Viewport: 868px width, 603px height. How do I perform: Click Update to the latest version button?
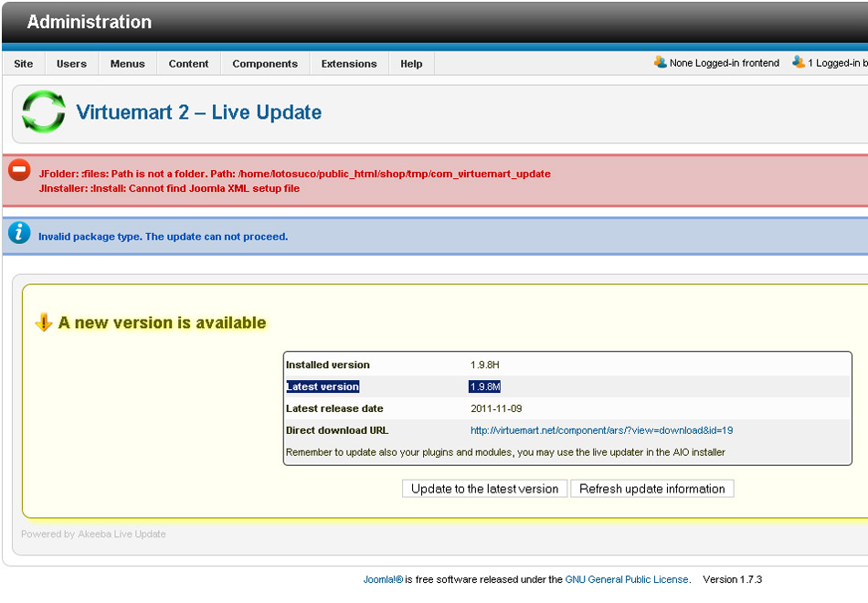tap(484, 489)
